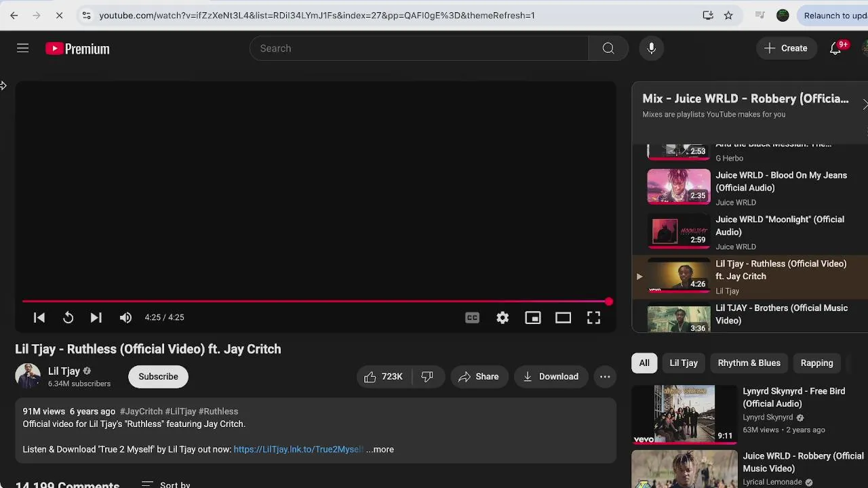Open YouTube hamburger guide menu
Viewport: 868px width, 488px height.
[x=22, y=48]
